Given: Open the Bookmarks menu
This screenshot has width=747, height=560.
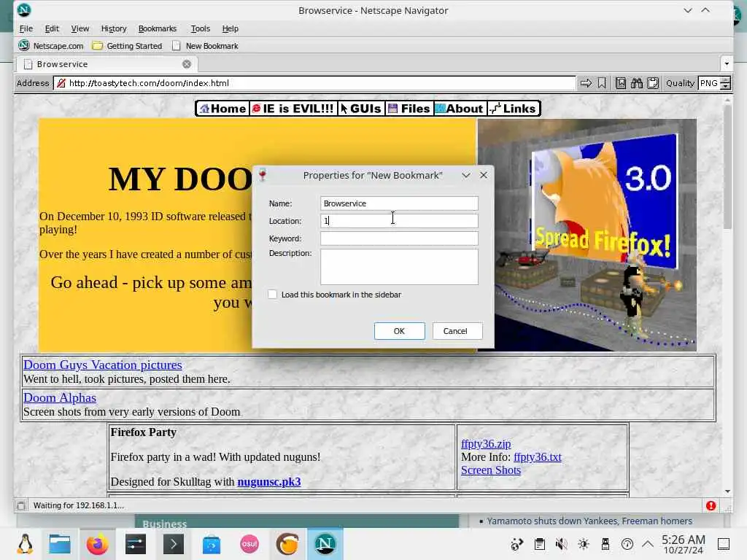Looking at the screenshot, I should [158, 28].
